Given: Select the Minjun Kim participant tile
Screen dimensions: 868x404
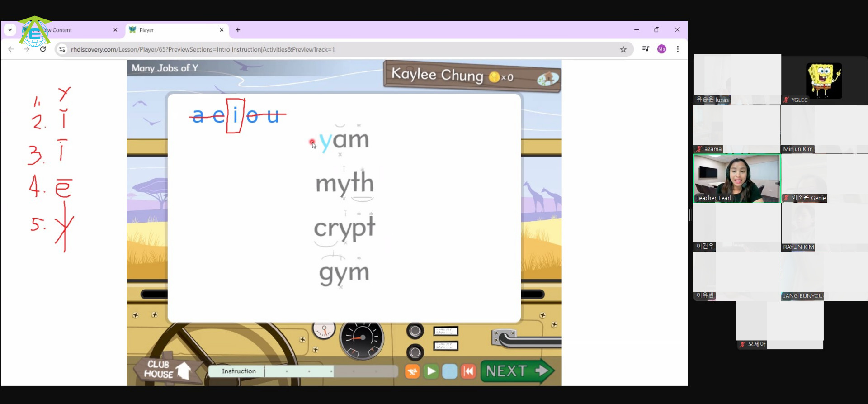Looking at the screenshot, I should [x=825, y=129].
